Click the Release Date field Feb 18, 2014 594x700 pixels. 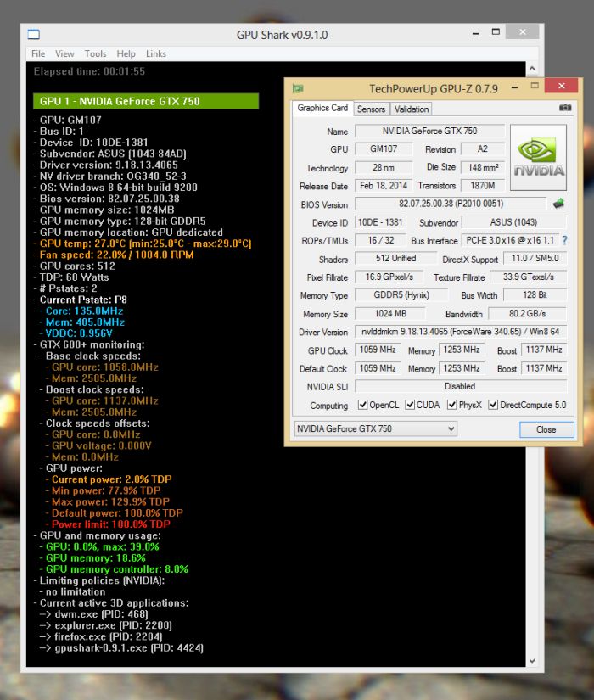(384, 185)
